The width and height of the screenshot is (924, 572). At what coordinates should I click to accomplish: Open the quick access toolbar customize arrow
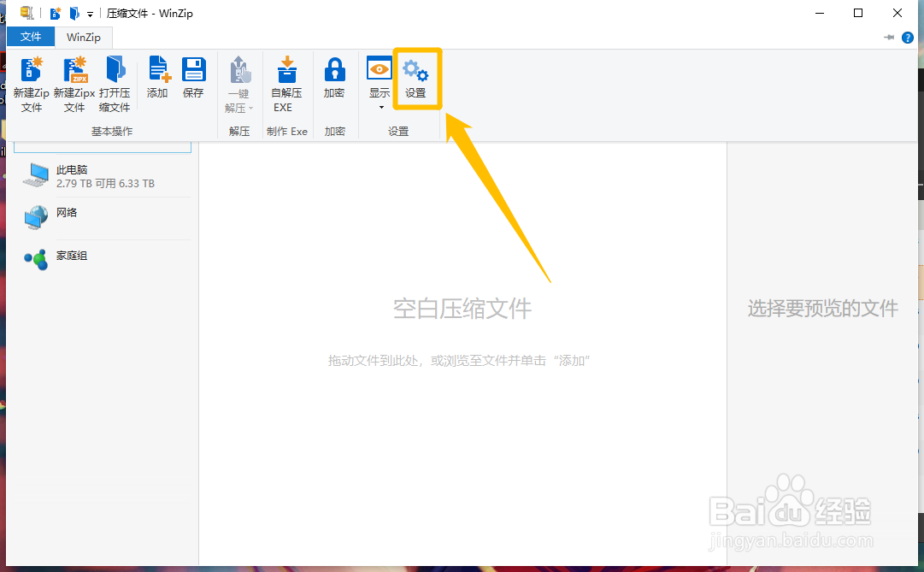click(90, 14)
